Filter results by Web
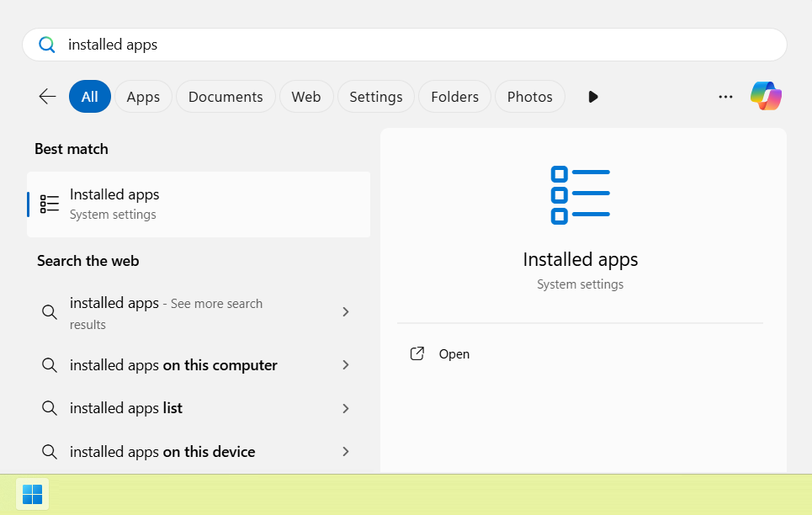The image size is (812, 515). click(306, 97)
